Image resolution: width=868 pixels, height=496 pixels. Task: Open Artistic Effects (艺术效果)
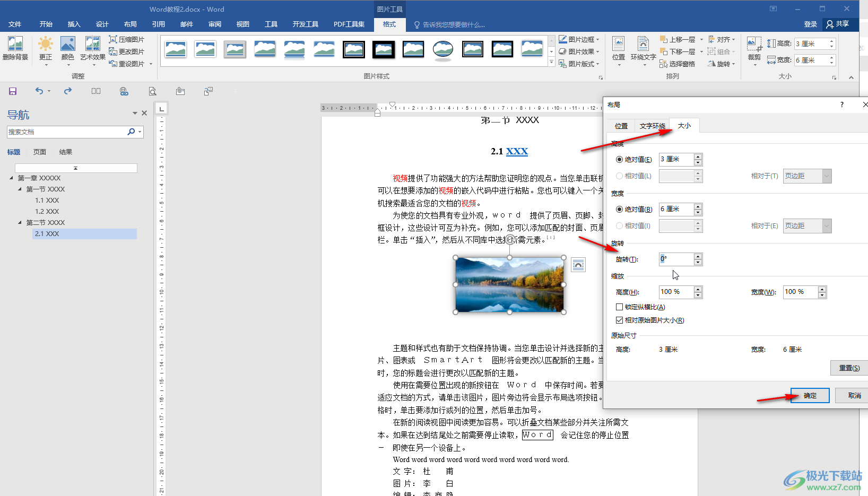click(93, 50)
